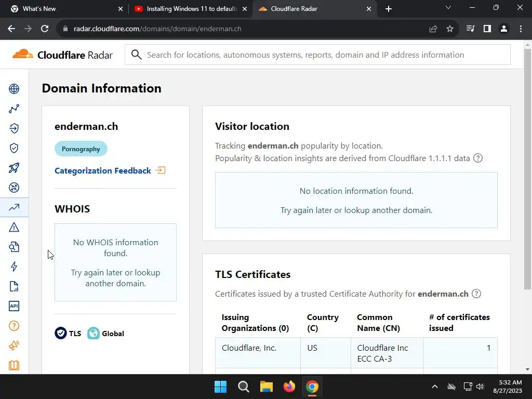Close the Installing Windows 11 tab
This screenshot has width=532, height=399.
click(x=245, y=9)
